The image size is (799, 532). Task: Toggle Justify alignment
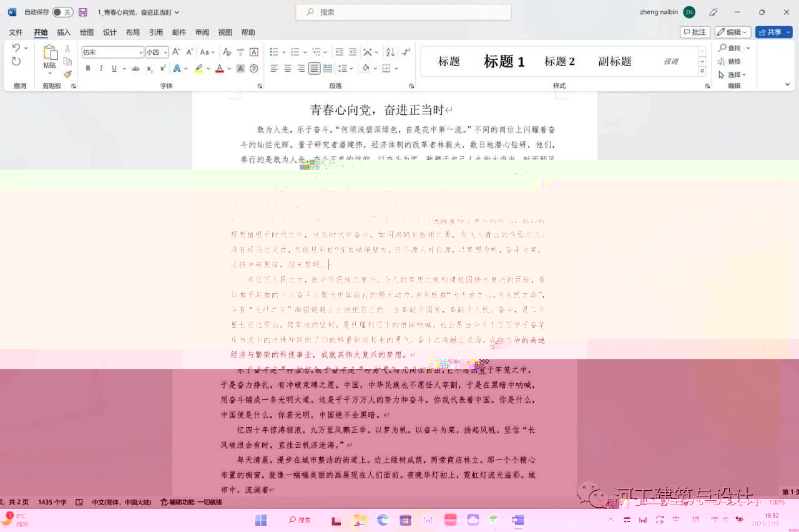(315, 69)
